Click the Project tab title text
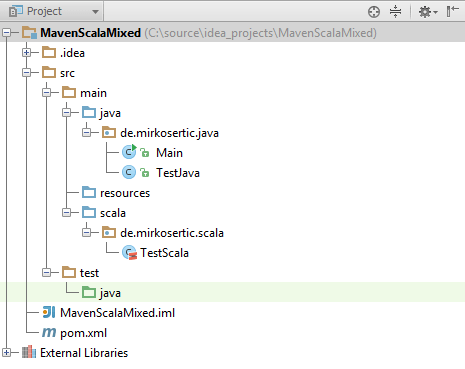The height and width of the screenshot is (369, 465). point(44,12)
